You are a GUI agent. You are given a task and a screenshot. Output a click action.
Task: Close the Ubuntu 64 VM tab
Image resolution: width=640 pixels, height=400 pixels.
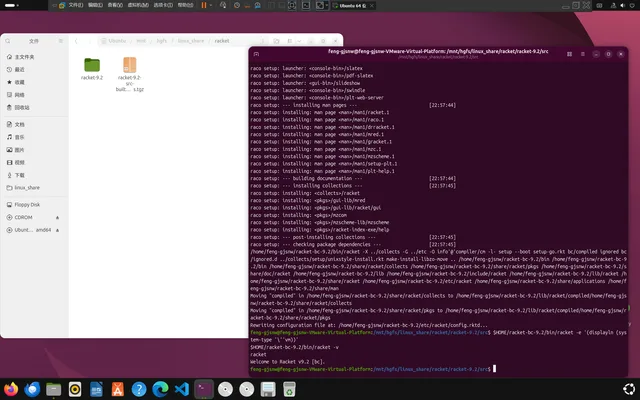pos(371,6)
